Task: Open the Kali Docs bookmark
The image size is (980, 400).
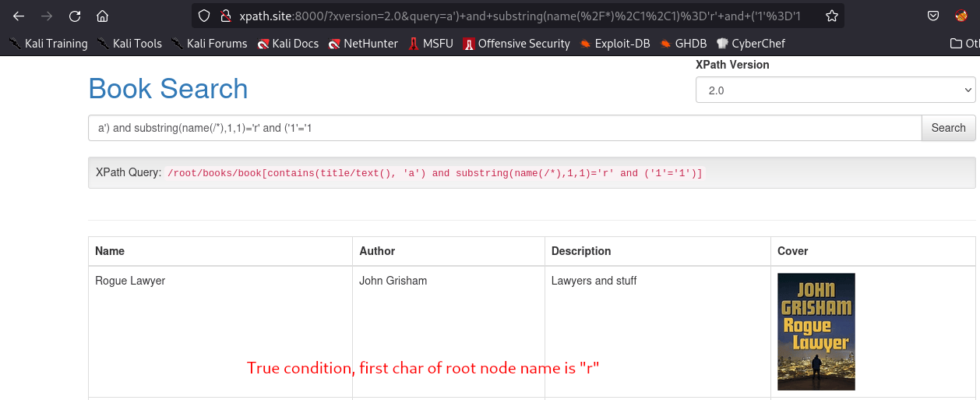Action: coord(287,44)
